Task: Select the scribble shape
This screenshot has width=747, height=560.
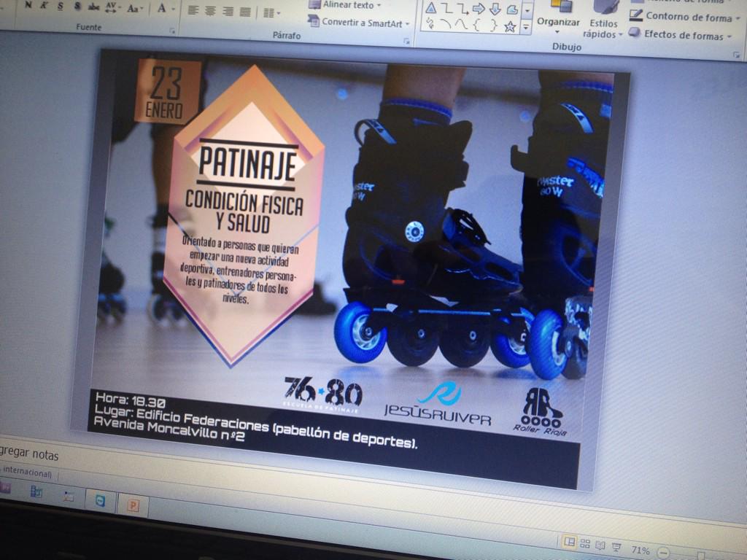Action: pyautogui.click(x=430, y=24)
